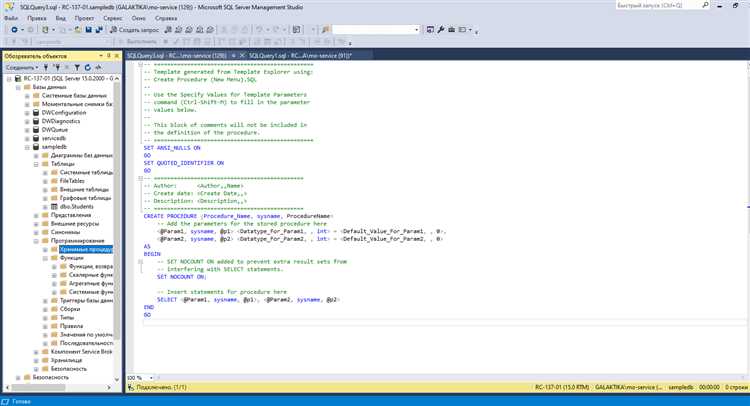Click the Quick Launch search field
This screenshot has height=406, width=750.
pos(658,5)
